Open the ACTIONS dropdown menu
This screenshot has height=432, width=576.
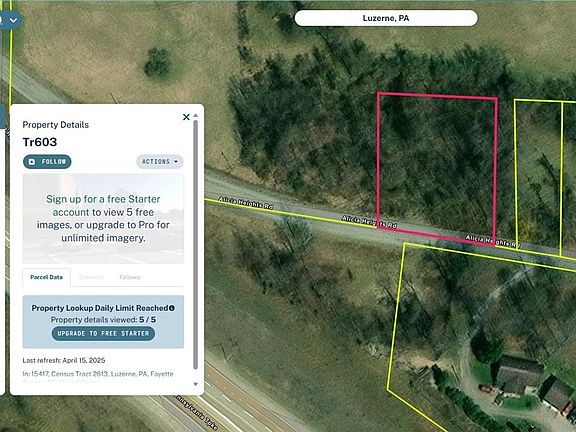pyautogui.click(x=160, y=162)
